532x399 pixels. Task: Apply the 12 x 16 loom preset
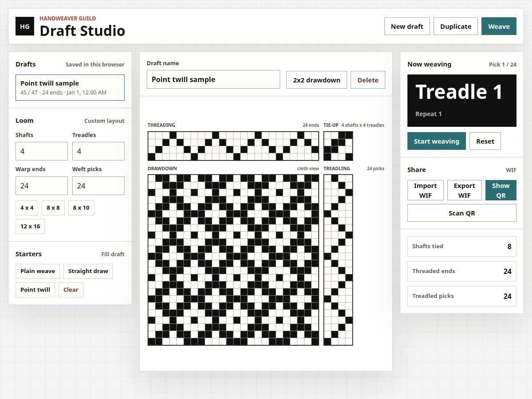(x=30, y=226)
